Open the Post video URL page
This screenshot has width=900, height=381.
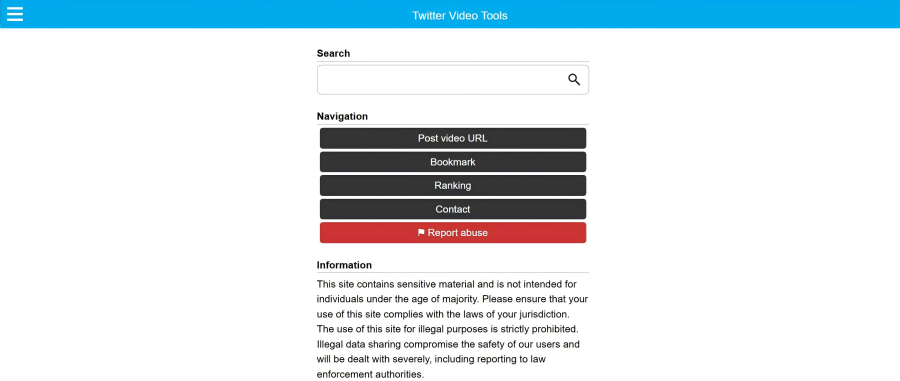(x=453, y=138)
